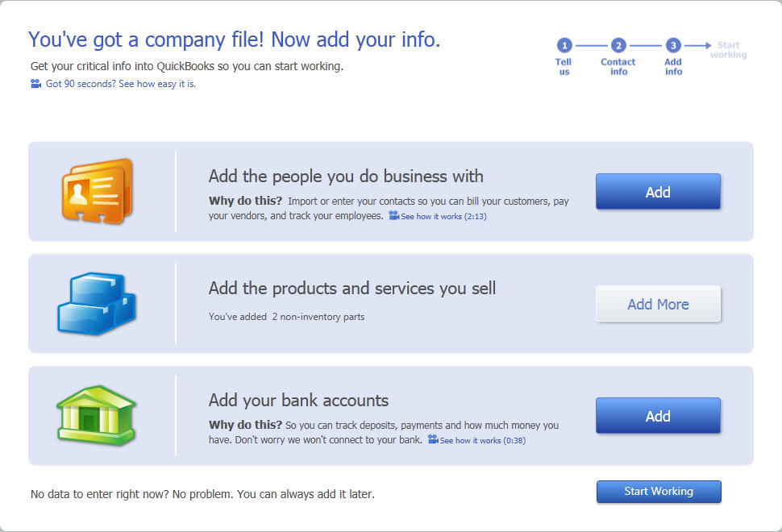Select step 2 circle "Contact info"
782x532 pixels.
(618, 46)
